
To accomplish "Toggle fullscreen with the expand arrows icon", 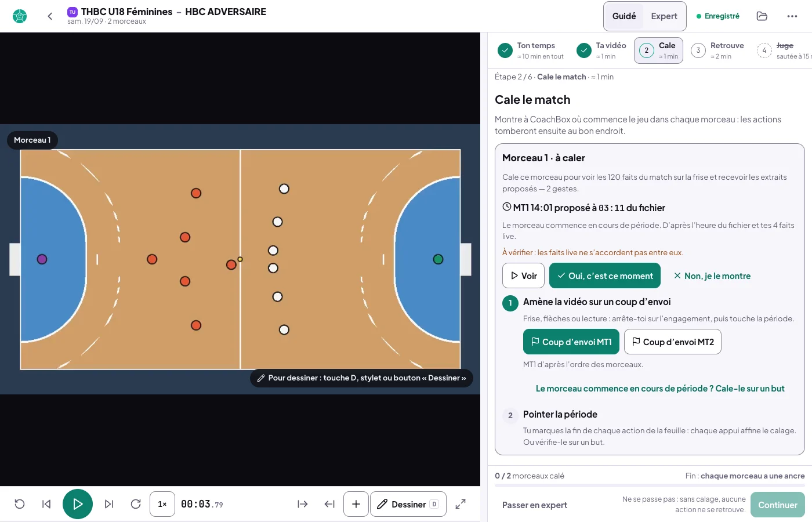I will point(461,504).
